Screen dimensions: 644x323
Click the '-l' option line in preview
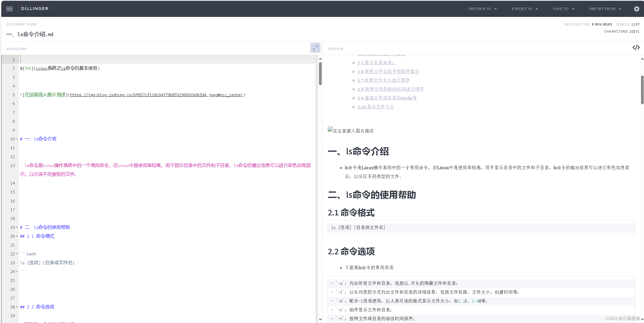425,292
